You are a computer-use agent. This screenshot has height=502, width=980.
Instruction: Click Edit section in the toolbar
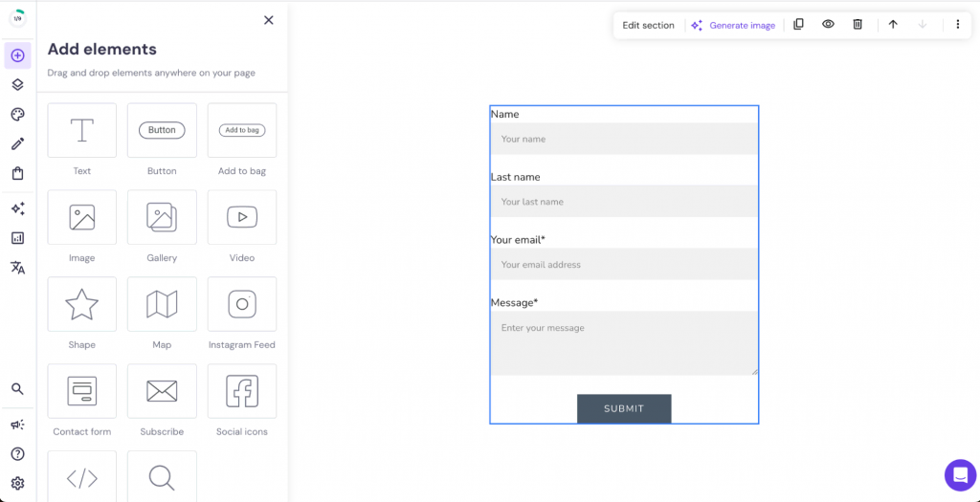coord(648,26)
